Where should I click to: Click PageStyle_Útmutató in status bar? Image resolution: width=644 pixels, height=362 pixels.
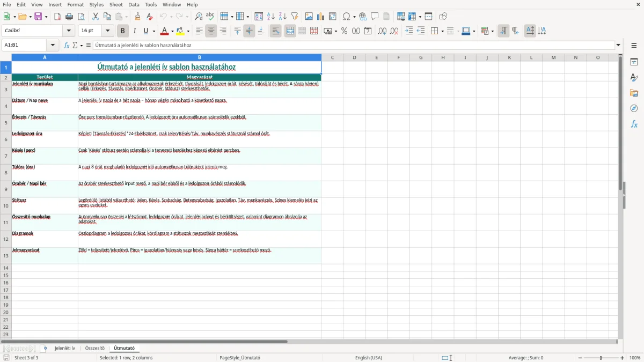[x=240, y=358]
